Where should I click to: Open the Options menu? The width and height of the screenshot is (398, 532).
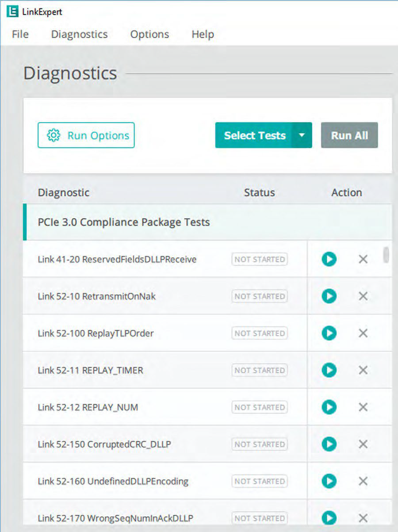[149, 34]
